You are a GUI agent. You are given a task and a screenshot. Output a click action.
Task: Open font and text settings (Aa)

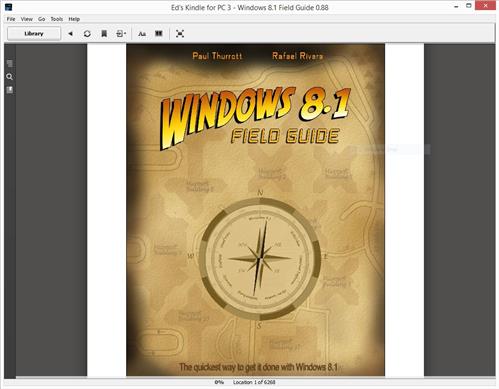pyautogui.click(x=142, y=34)
